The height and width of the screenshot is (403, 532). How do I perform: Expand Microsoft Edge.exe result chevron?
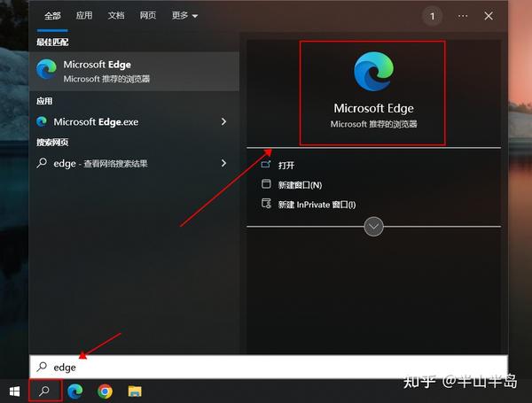pos(223,121)
